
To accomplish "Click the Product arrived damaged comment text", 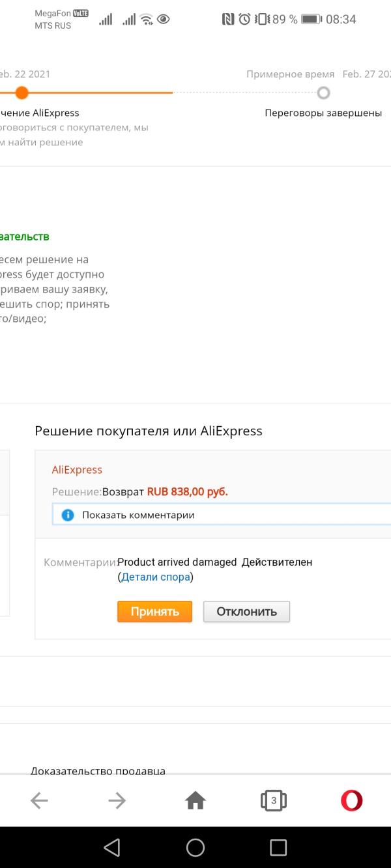I will point(177,562).
